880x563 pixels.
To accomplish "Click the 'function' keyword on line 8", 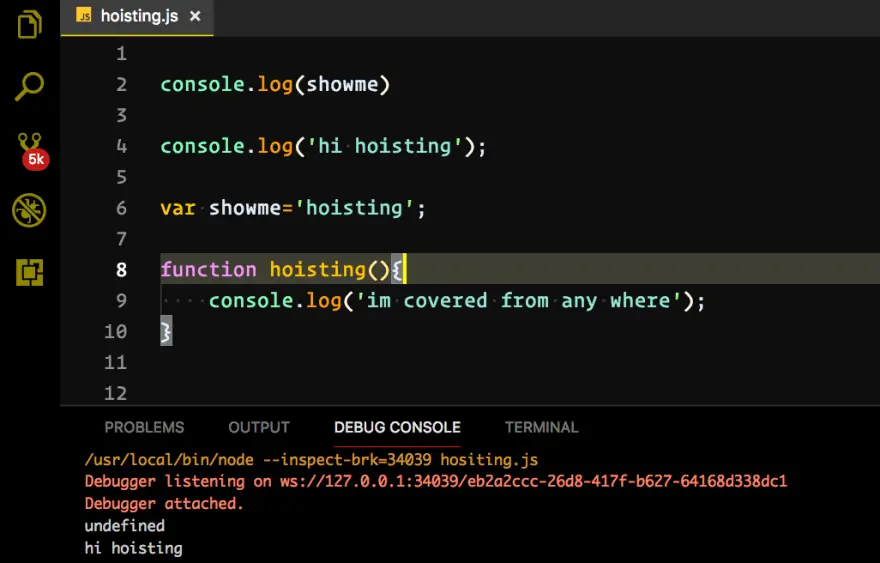I will coord(209,269).
